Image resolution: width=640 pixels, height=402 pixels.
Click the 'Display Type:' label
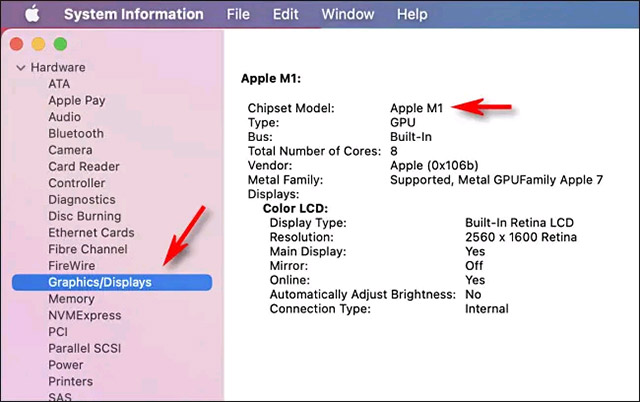click(308, 223)
